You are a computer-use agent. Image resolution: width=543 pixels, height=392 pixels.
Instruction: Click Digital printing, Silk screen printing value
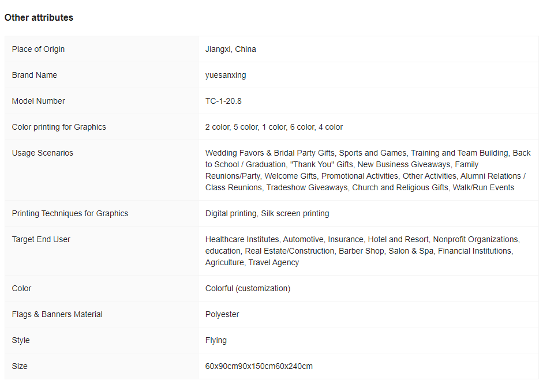(x=267, y=213)
